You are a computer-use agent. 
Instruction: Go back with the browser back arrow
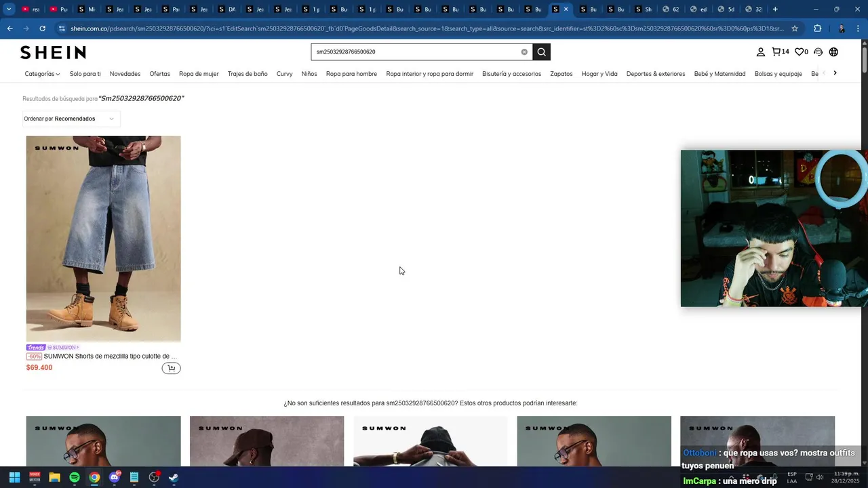9,28
